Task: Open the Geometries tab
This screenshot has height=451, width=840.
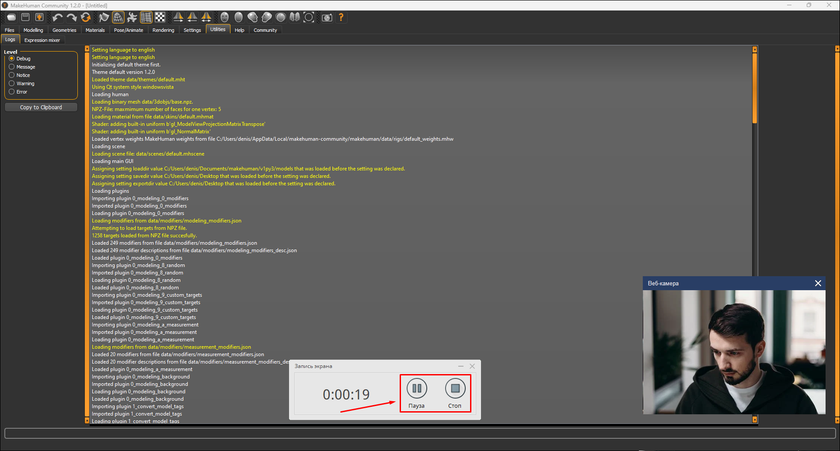Action: click(64, 30)
